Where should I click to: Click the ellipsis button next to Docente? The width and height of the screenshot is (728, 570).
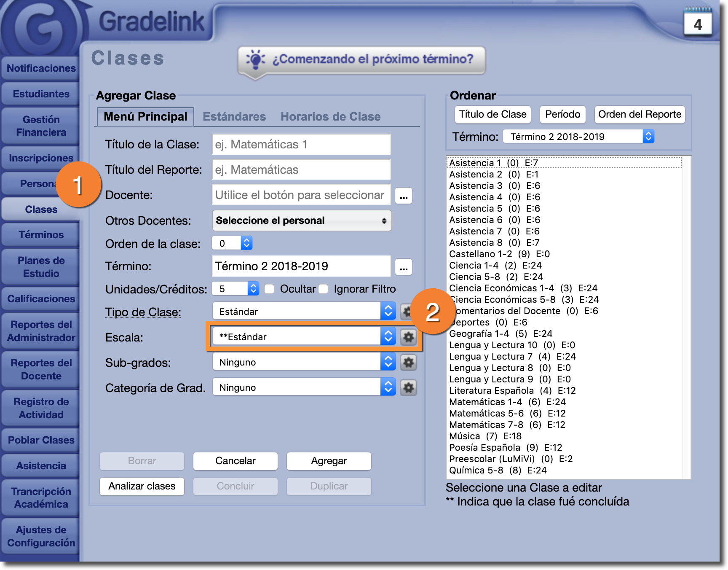[x=403, y=196]
